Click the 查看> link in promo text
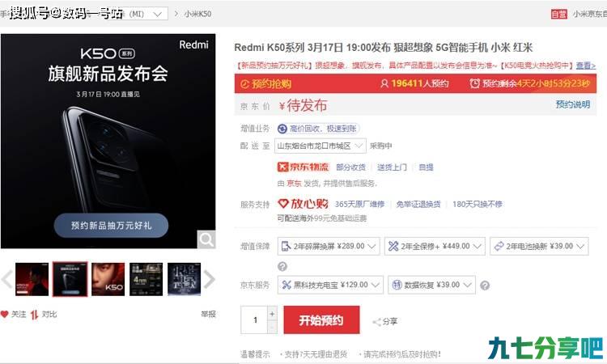 tap(585, 66)
